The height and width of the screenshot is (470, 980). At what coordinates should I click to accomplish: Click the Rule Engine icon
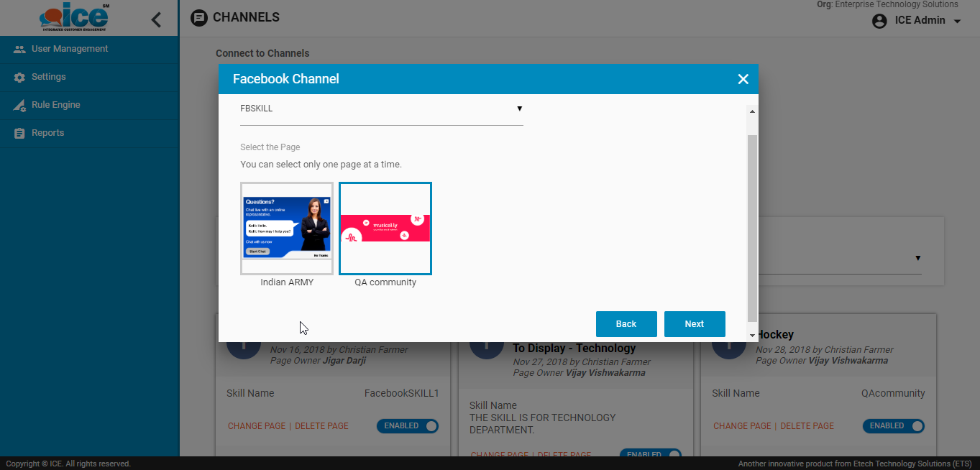[19, 106]
